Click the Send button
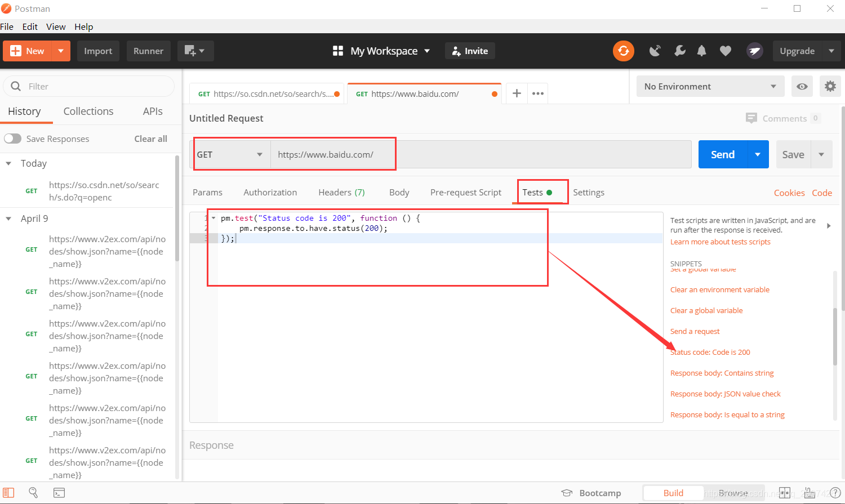 (723, 154)
